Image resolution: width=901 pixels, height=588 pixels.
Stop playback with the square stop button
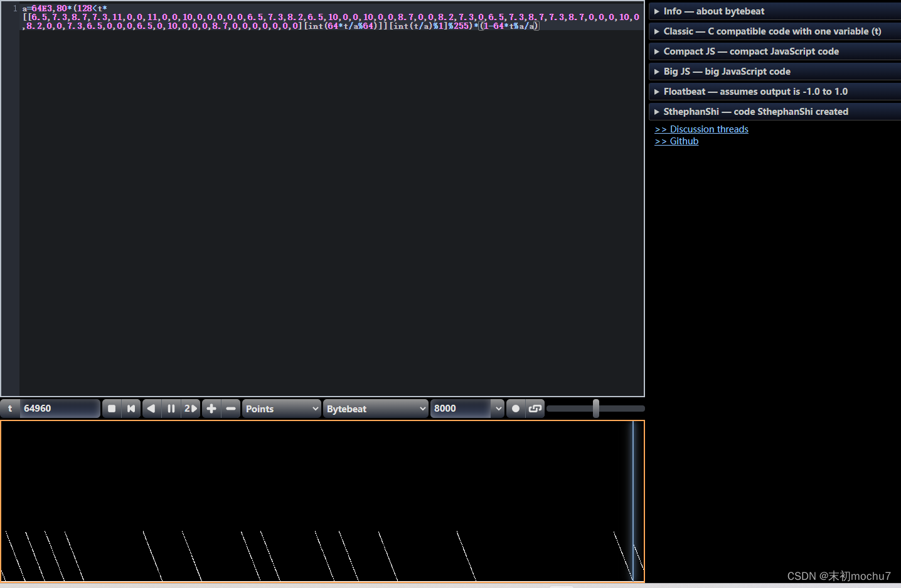112,409
